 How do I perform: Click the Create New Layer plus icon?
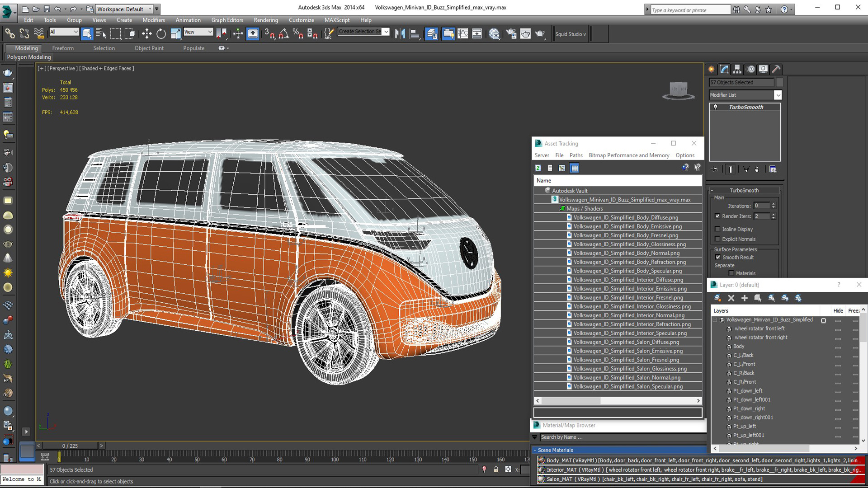click(x=744, y=298)
